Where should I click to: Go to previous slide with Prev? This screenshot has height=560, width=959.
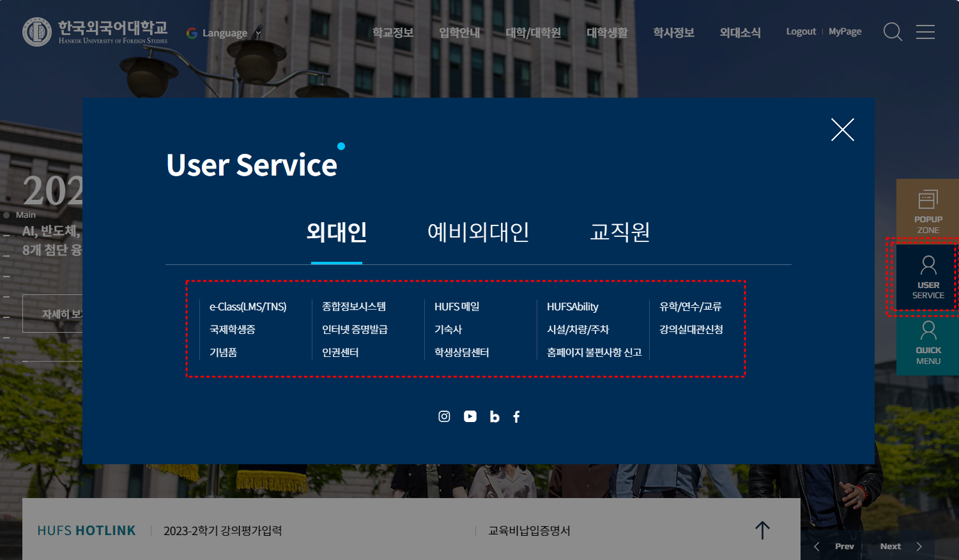pos(834,547)
